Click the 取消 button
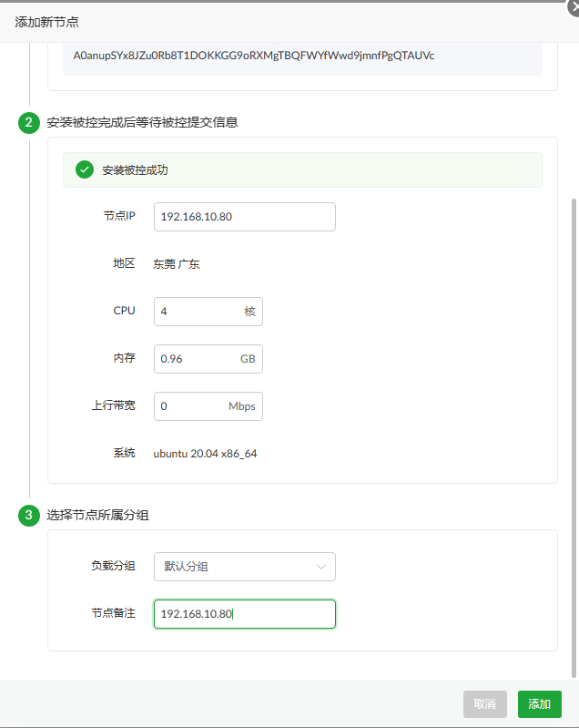This screenshot has width=579, height=728. (485, 704)
